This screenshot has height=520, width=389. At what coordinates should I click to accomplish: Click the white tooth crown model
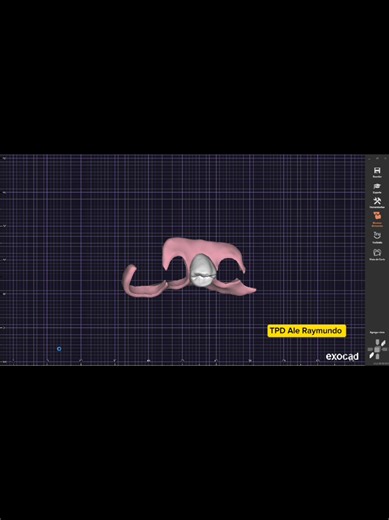coord(203,270)
